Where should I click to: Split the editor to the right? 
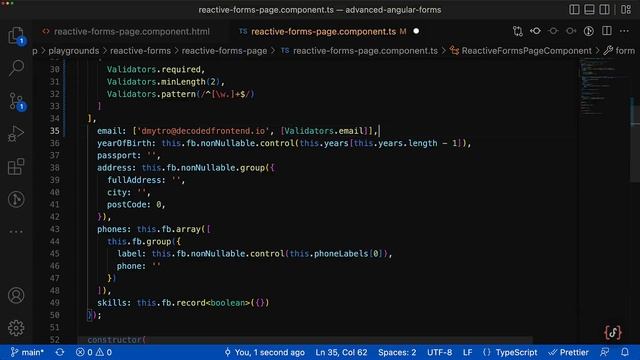pos(607,31)
